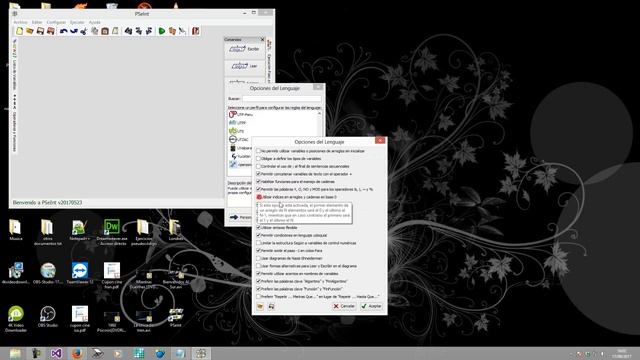Click the Open file folder icon in PSeInt toolbar
The image size is (640, 360).
29,31
